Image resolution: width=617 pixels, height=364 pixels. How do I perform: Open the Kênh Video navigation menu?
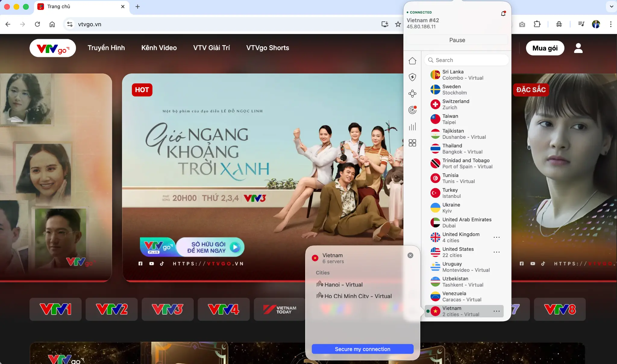(x=159, y=48)
